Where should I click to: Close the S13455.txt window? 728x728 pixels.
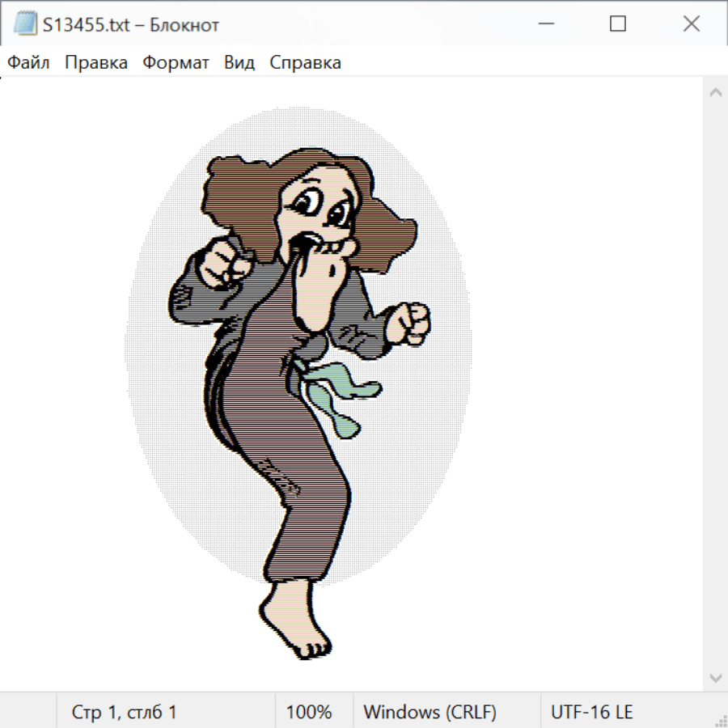click(x=692, y=24)
